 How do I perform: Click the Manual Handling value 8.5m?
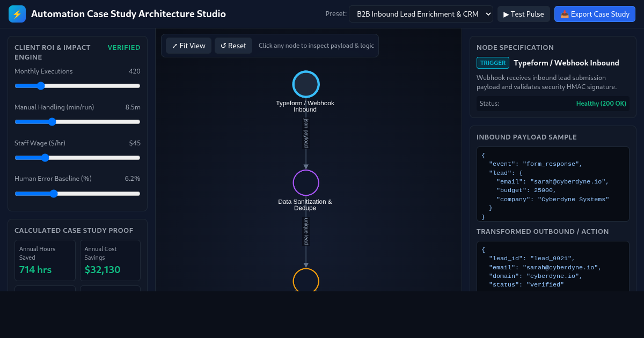(x=133, y=107)
